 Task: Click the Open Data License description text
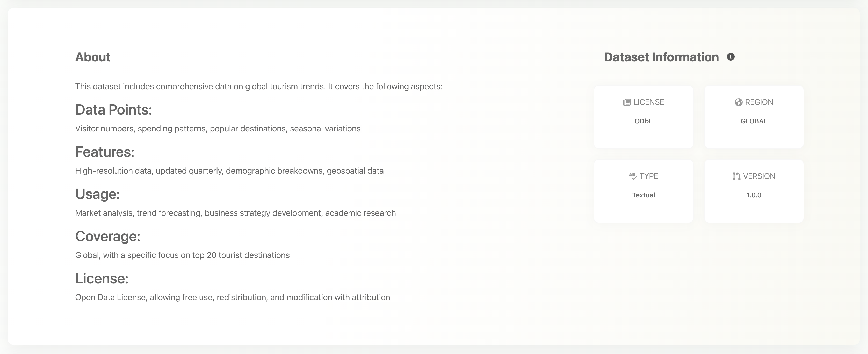233,297
